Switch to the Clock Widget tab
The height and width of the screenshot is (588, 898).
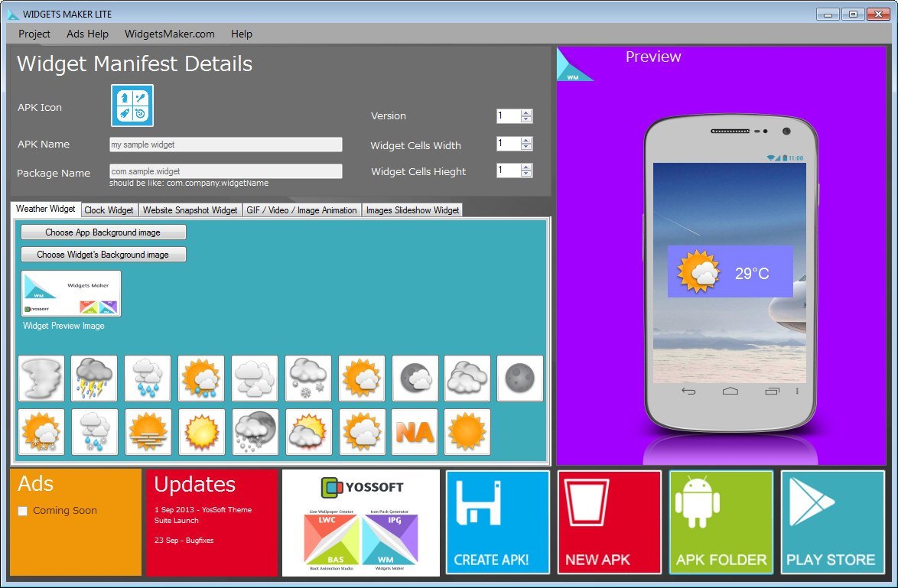[x=109, y=210]
